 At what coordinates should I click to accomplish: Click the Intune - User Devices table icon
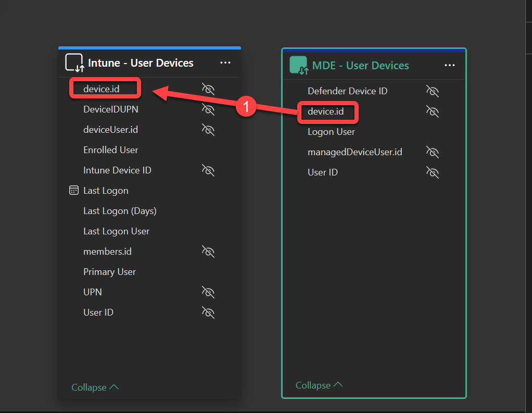click(x=74, y=63)
